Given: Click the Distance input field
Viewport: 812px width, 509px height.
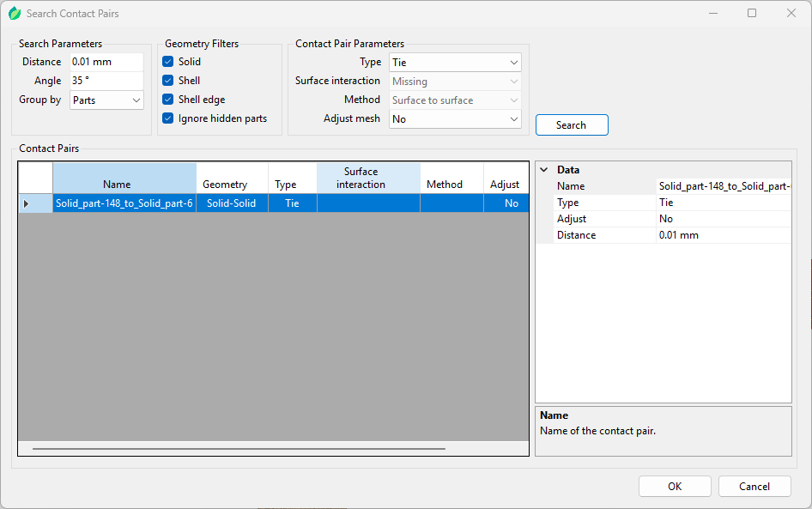Looking at the screenshot, I should pyautogui.click(x=106, y=62).
